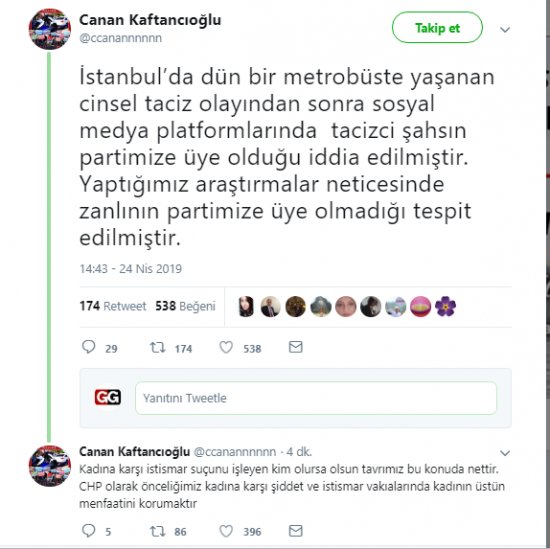Image resolution: width=550 pixels, height=549 pixels.
Task: Follow the account with Takip et button
Action: (x=437, y=28)
